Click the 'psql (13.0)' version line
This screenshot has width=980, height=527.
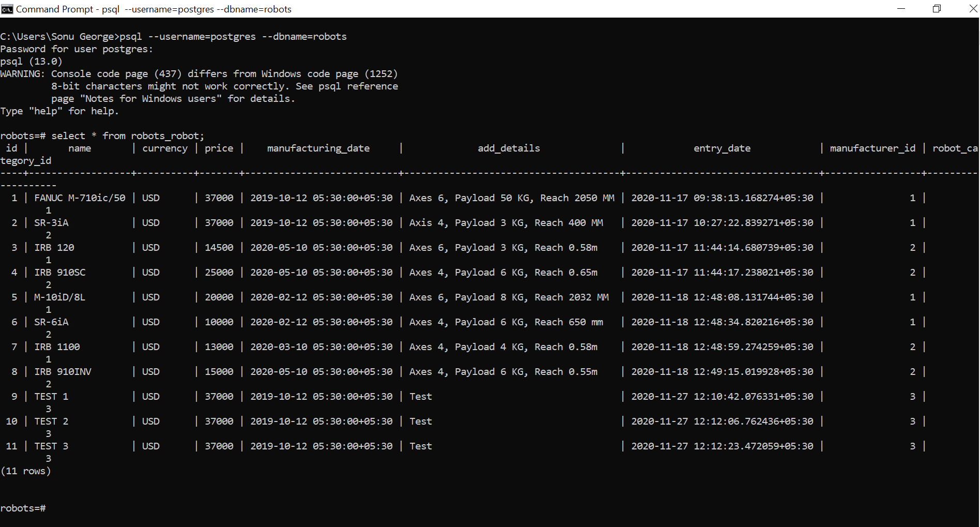pyautogui.click(x=32, y=62)
